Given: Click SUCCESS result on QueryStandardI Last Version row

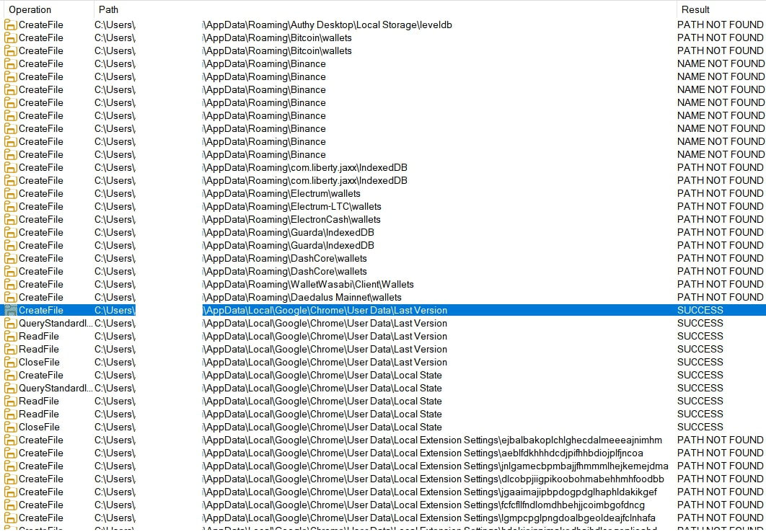Looking at the screenshot, I should [x=700, y=323].
